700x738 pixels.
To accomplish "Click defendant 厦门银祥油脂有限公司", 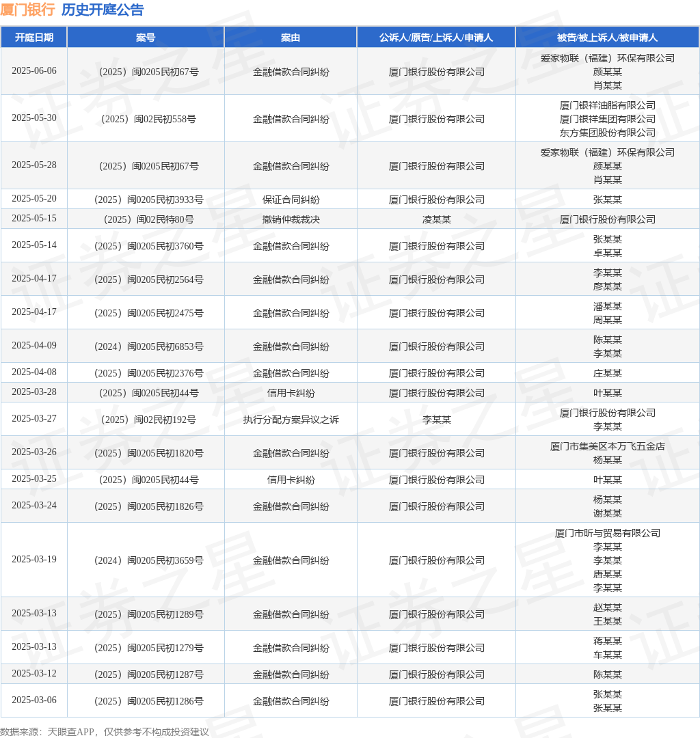I will [x=607, y=105].
